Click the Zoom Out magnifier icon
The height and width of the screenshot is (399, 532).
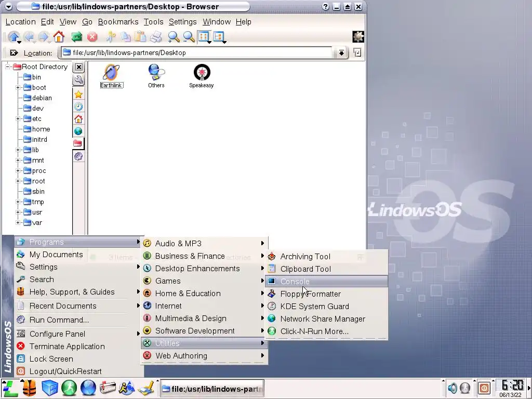189,37
